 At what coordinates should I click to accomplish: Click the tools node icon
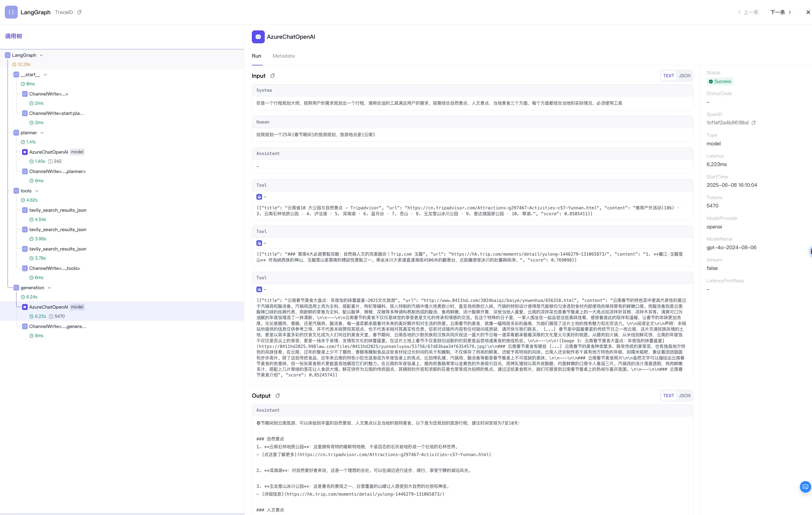[x=16, y=191]
